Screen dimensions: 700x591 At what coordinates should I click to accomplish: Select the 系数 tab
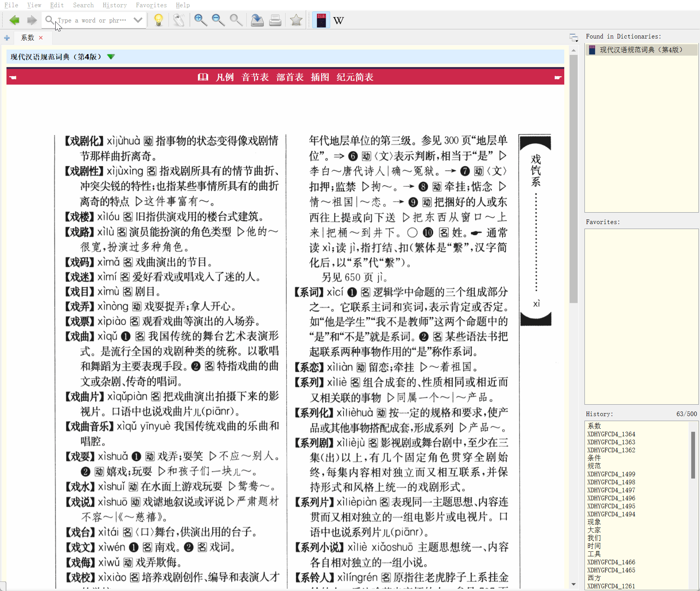pos(27,38)
